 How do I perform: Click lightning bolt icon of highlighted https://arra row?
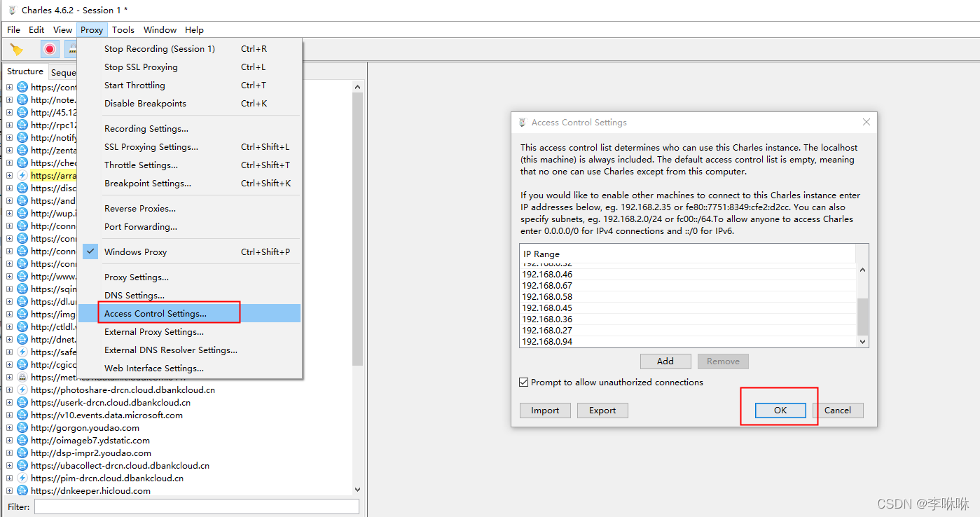click(x=22, y=176)
